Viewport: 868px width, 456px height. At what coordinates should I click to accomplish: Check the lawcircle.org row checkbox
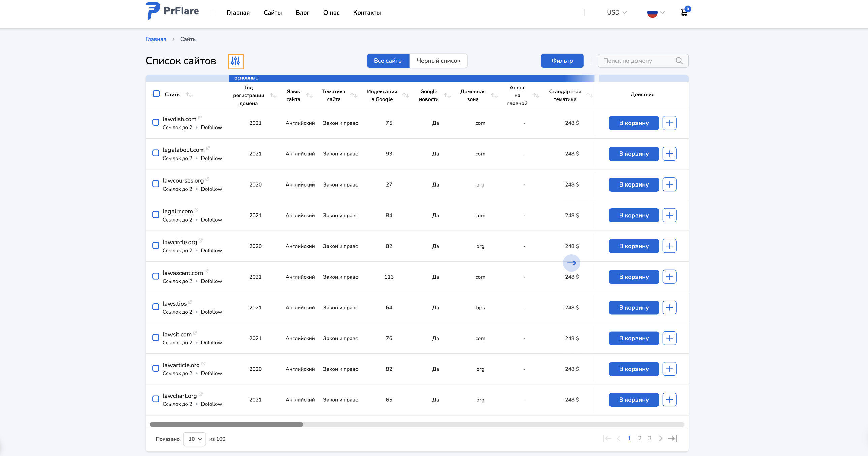(156, 245)
